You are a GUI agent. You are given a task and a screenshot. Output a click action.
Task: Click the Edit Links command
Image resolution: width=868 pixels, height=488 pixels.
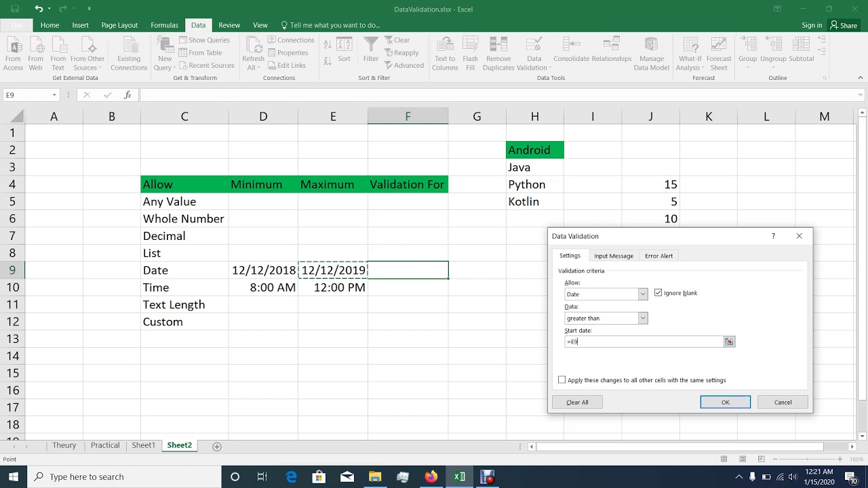pyautogui.click(x=286, y=66)
